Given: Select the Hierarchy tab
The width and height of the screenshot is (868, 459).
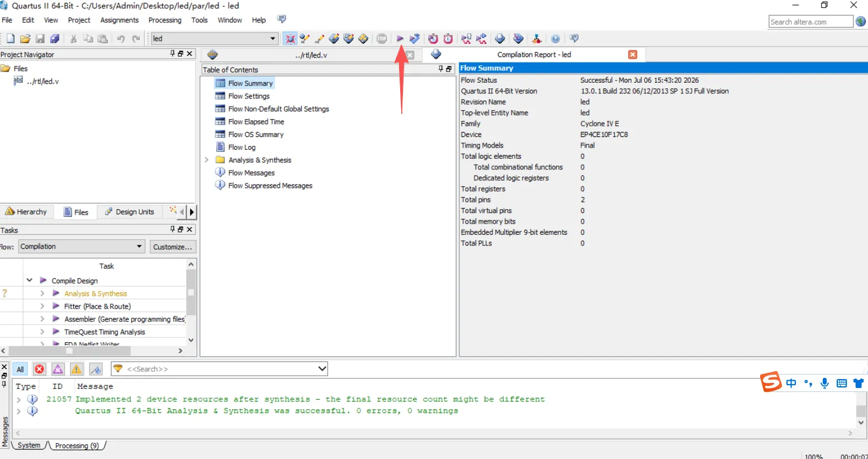Looking at the screenshot, I should (26, 212).
